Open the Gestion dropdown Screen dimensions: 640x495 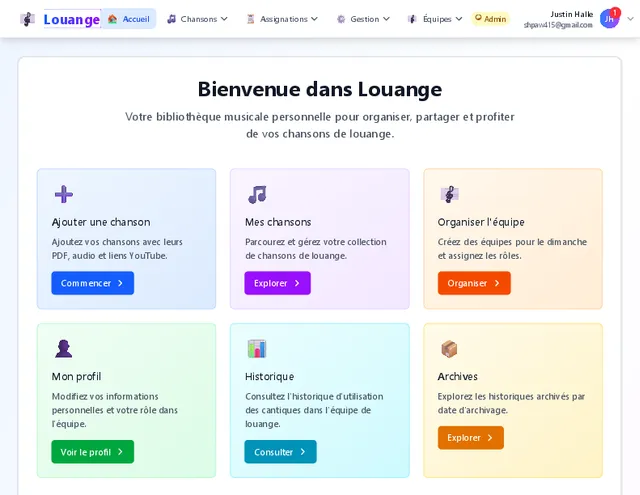363,19
